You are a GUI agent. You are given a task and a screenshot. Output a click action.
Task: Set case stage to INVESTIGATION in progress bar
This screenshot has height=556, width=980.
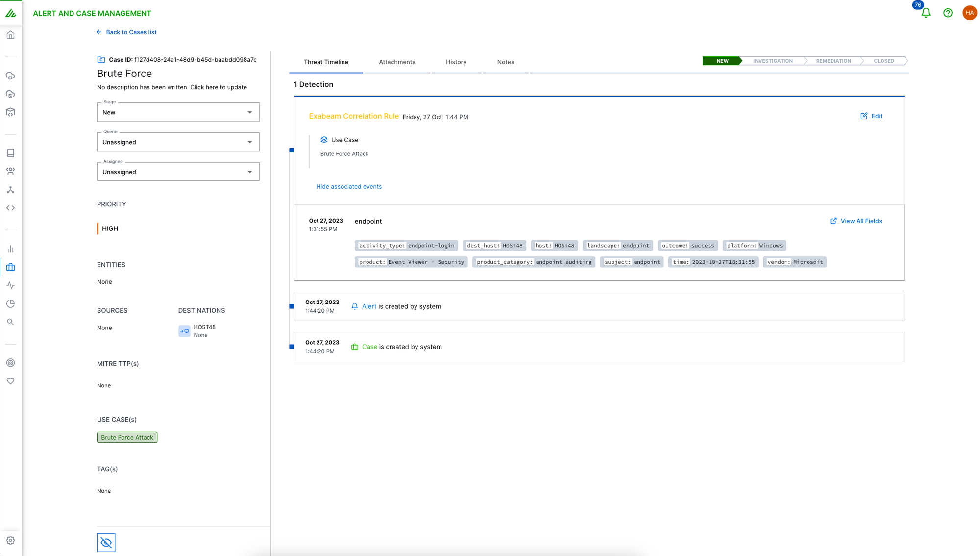772,61
